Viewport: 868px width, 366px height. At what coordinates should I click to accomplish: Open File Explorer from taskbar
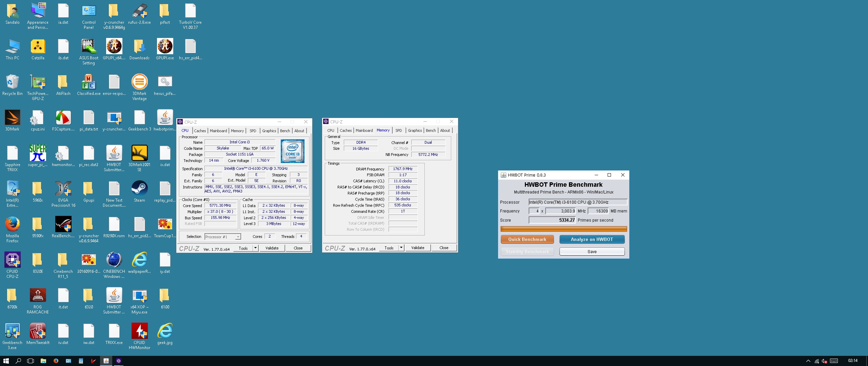point(43,361)
